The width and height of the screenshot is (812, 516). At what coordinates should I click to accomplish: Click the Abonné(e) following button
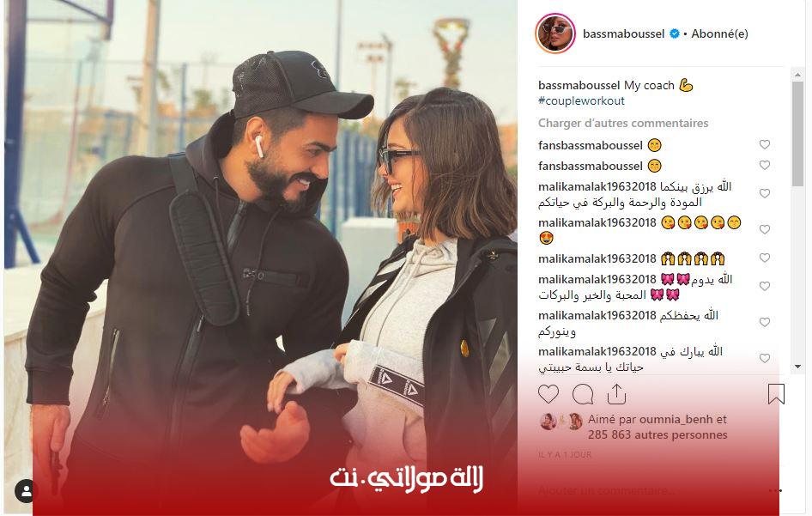point(719,33)
